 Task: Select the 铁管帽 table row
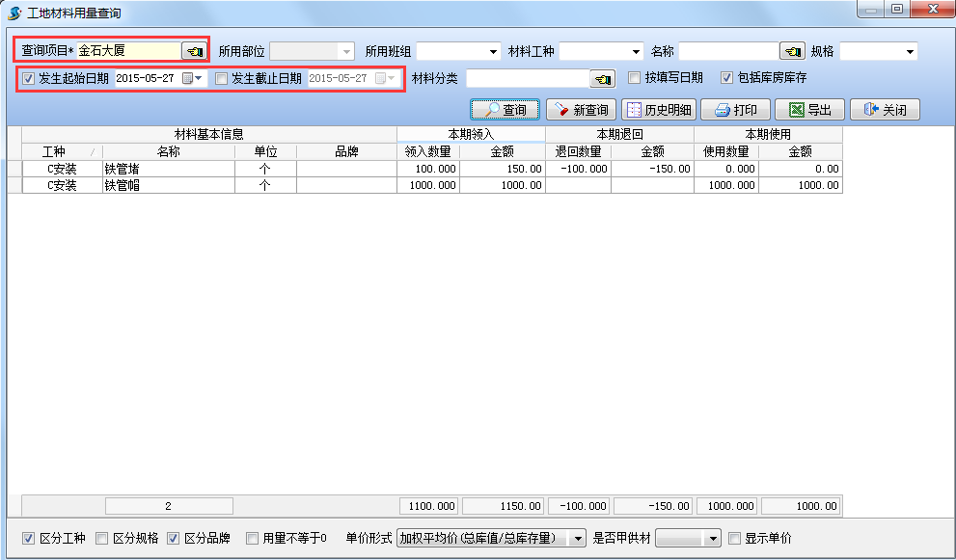169,185
